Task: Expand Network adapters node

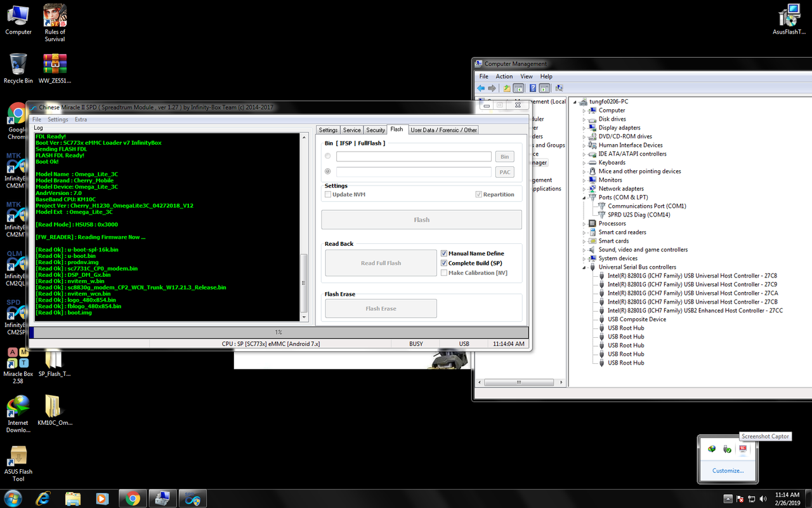Action: 584,189
